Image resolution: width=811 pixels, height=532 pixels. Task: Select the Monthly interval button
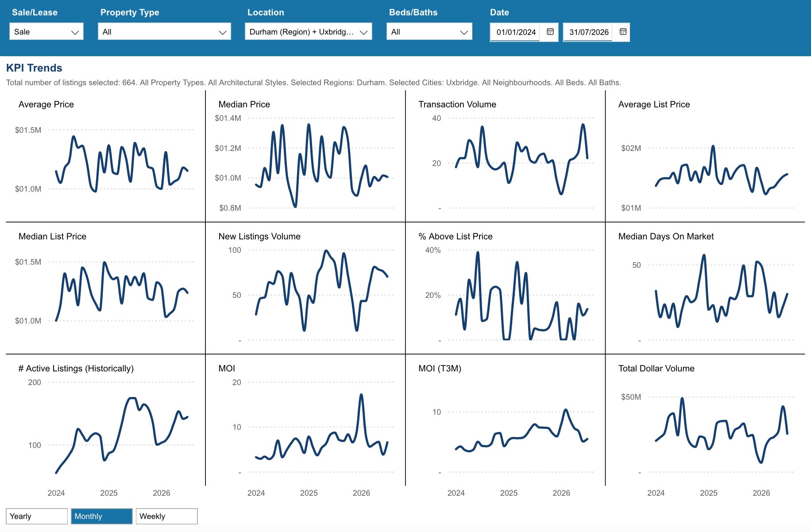pyautogui.click(x=102, y=516)
